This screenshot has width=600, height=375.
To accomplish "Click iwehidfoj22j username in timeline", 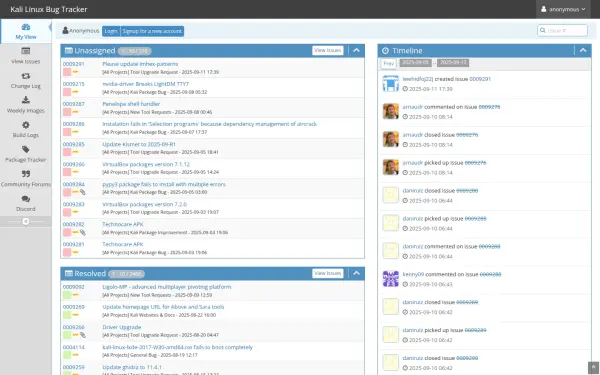I will [x=417, y=79].
